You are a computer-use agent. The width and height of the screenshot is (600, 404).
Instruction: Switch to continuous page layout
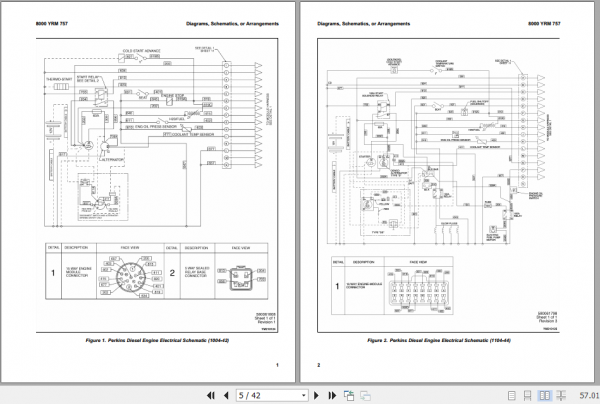tap(527, 396)
